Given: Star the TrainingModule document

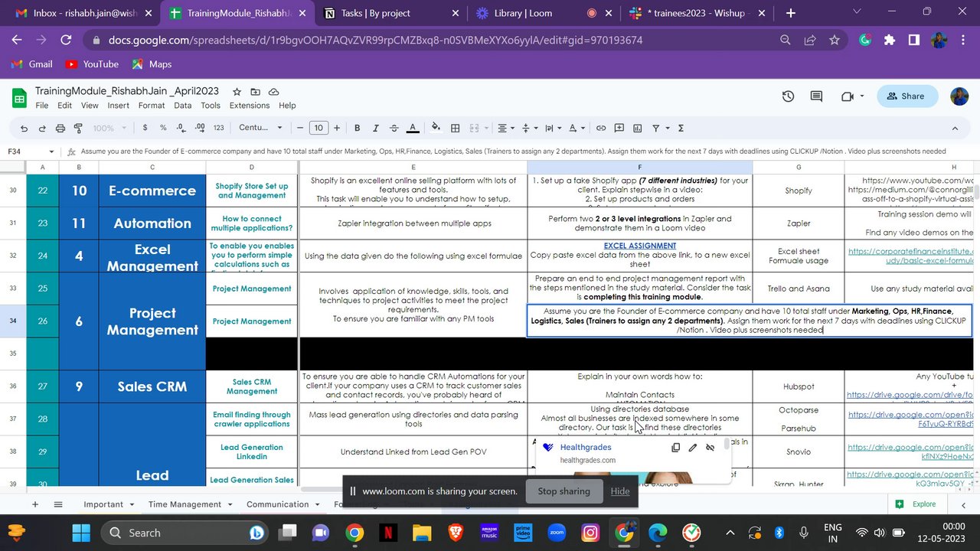Looking at the screenshot, I should (237, 92).
